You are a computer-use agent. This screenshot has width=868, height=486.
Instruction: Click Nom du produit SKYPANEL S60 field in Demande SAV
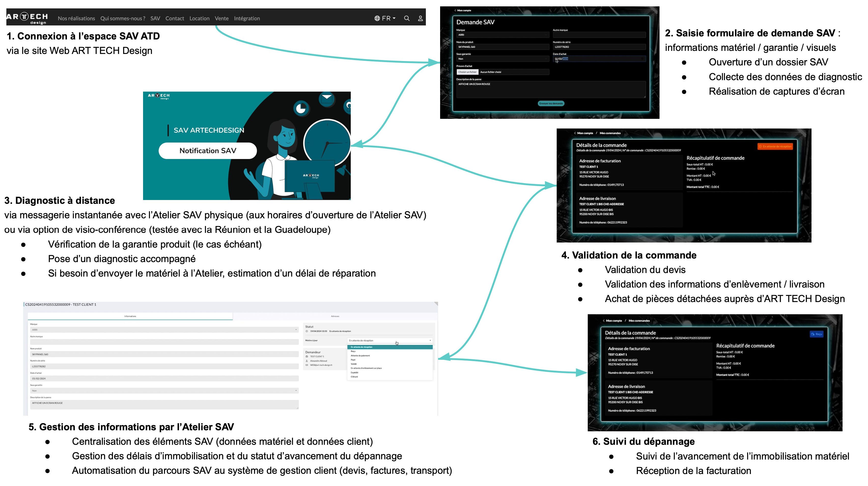tap(503, 47)
